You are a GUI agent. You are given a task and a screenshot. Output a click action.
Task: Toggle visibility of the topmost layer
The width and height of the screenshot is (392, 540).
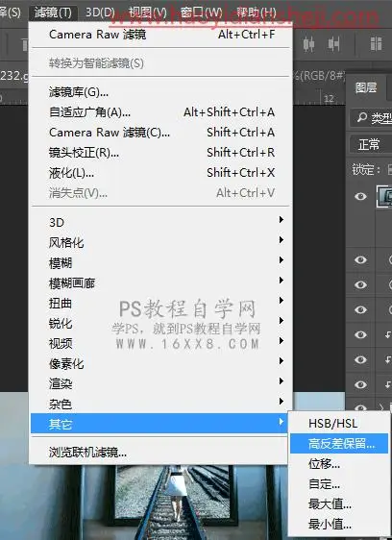[360, 196]
